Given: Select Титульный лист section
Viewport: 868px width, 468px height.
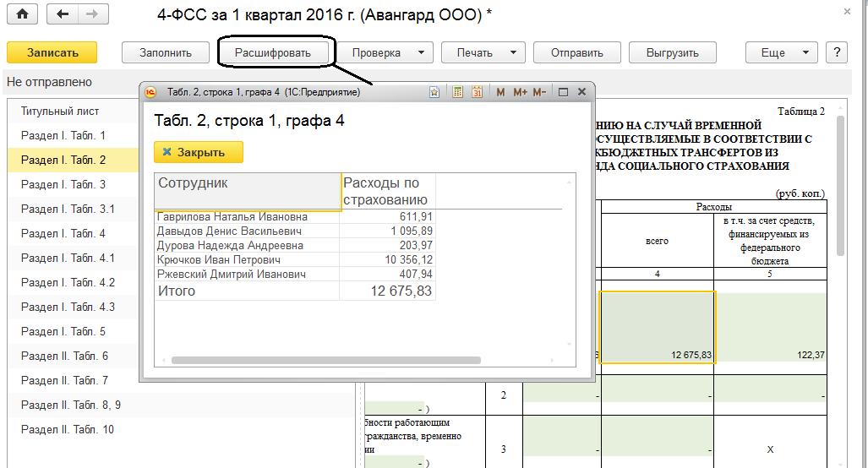Looking at the screenshot, I should click(60, 112).
